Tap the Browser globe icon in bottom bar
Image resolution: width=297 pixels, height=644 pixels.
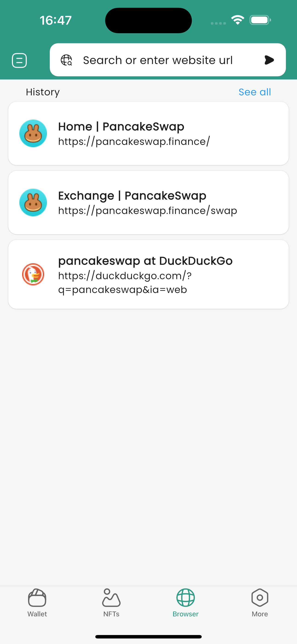[186, 598]
